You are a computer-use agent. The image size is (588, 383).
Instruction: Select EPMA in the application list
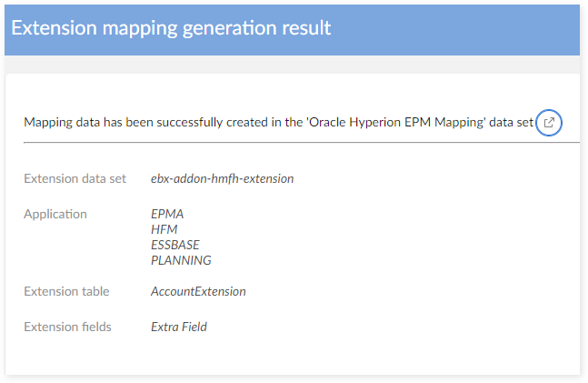167,214
